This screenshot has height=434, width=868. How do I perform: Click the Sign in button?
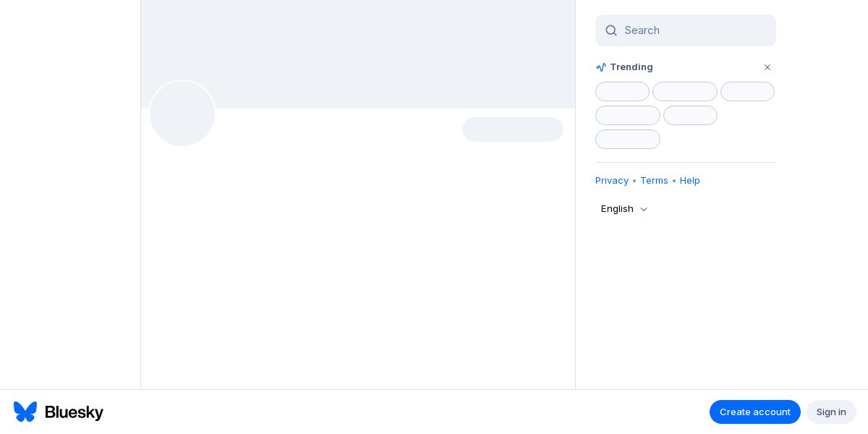831,412
